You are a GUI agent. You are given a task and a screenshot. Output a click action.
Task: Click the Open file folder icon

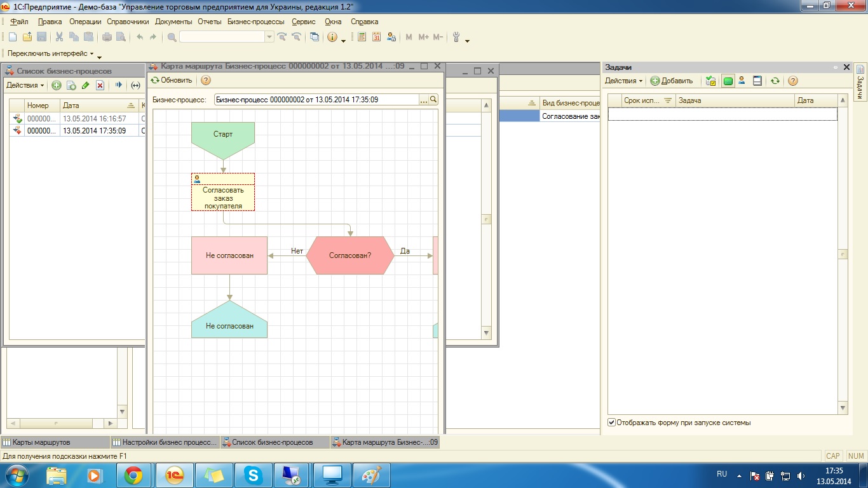pos(27,37)
